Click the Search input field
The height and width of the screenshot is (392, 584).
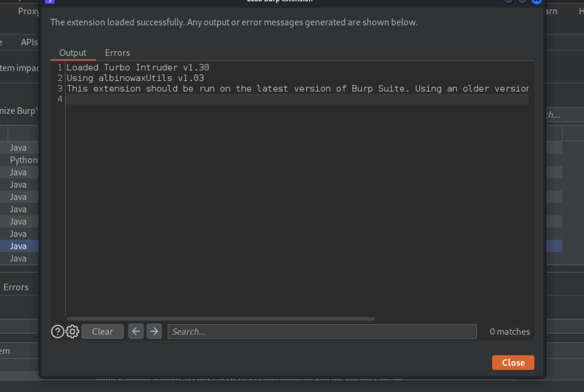coord(322,331)
